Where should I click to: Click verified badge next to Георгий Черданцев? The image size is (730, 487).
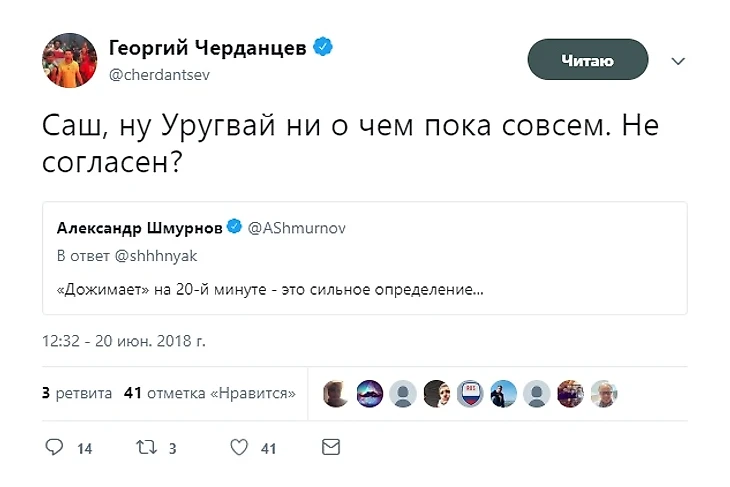(323, 47)
